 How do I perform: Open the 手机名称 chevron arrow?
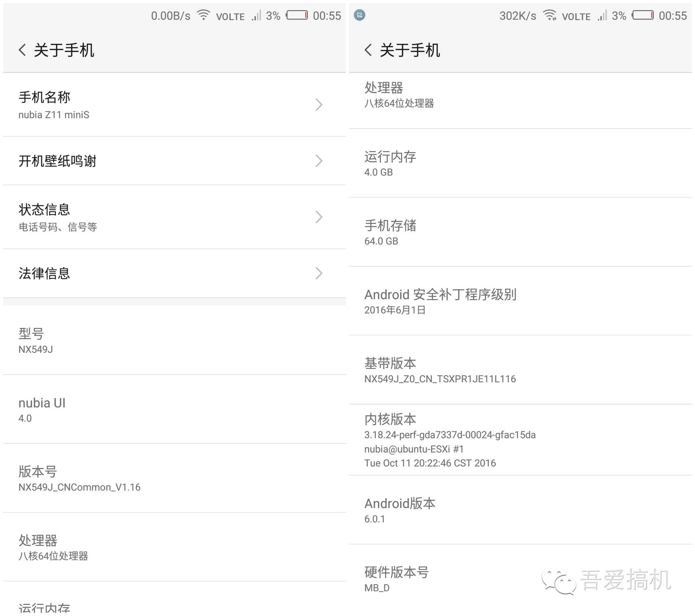click(x=319, y=104)
